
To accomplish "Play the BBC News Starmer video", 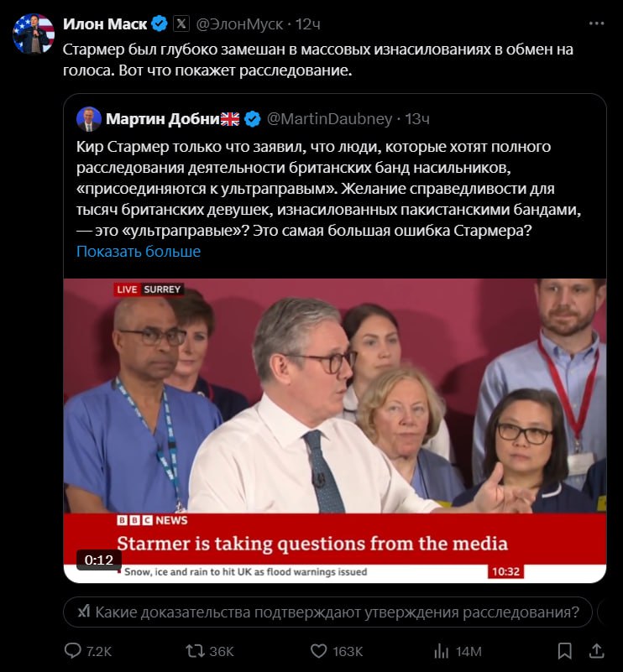I will (335, 430).
